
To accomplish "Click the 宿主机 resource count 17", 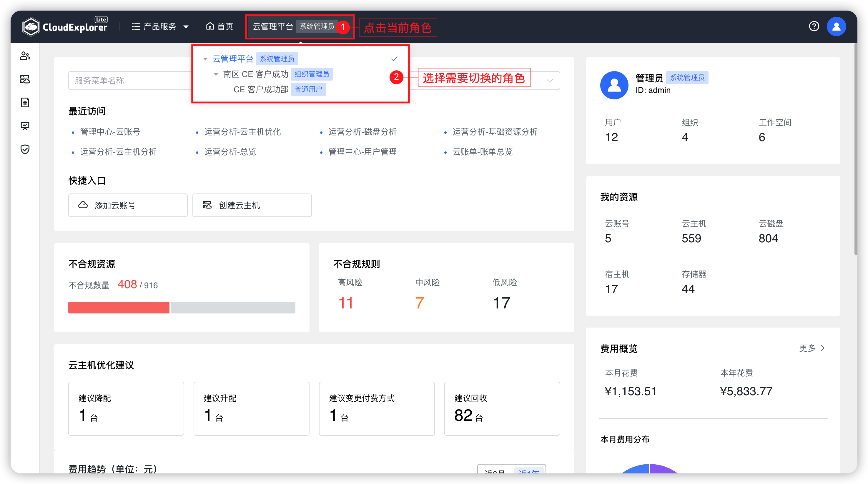I will point(611,289).
